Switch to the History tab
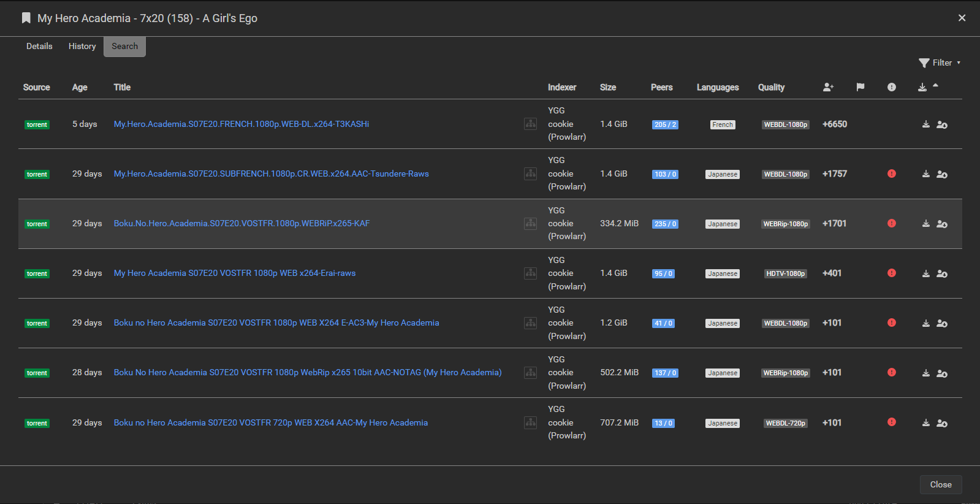 coord(82,47)
